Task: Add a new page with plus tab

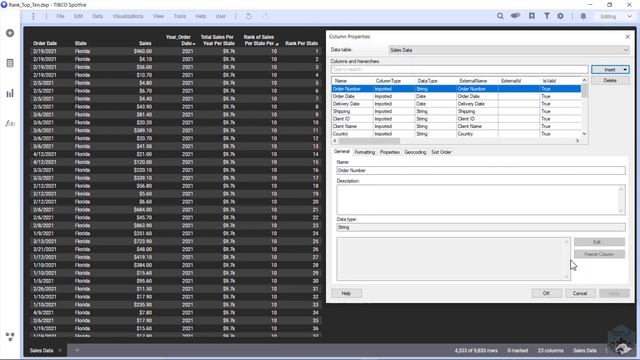Action: coord(77,350)
